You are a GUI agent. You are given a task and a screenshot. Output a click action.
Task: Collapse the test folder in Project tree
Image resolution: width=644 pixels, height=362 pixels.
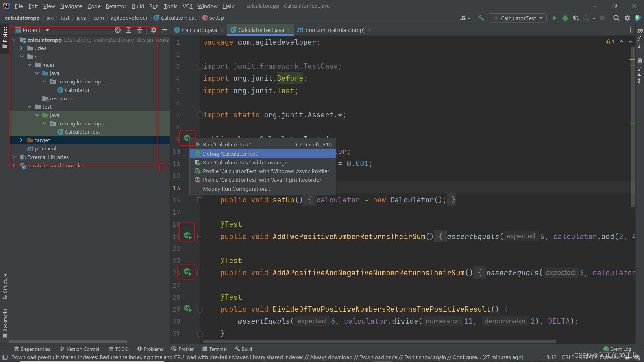pos(30,107)
